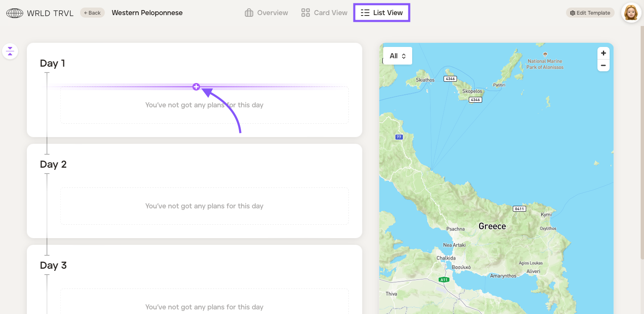
Task: Go back using the Back button
Action: (92, 13)
